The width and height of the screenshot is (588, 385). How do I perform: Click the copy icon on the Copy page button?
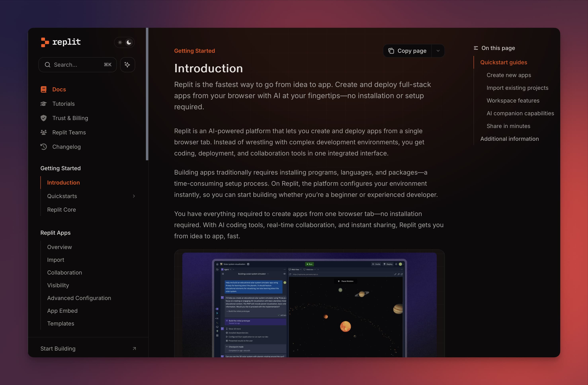click(x=391, y=51)
